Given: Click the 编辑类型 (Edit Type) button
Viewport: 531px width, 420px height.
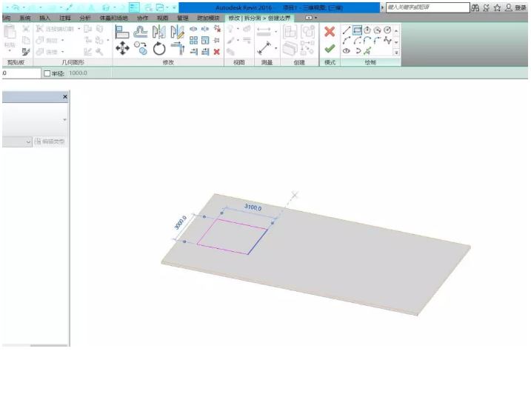Looking at the screenshot, I should click(x=50, y=141).
